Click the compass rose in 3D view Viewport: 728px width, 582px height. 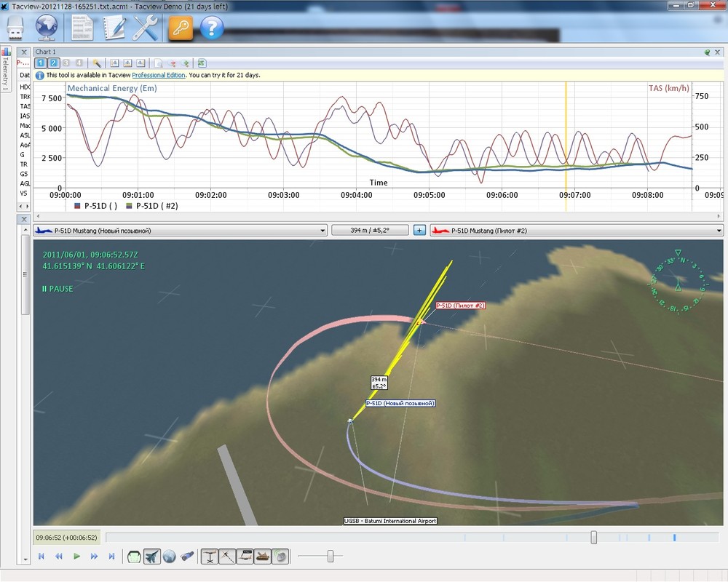click(678, 283)
